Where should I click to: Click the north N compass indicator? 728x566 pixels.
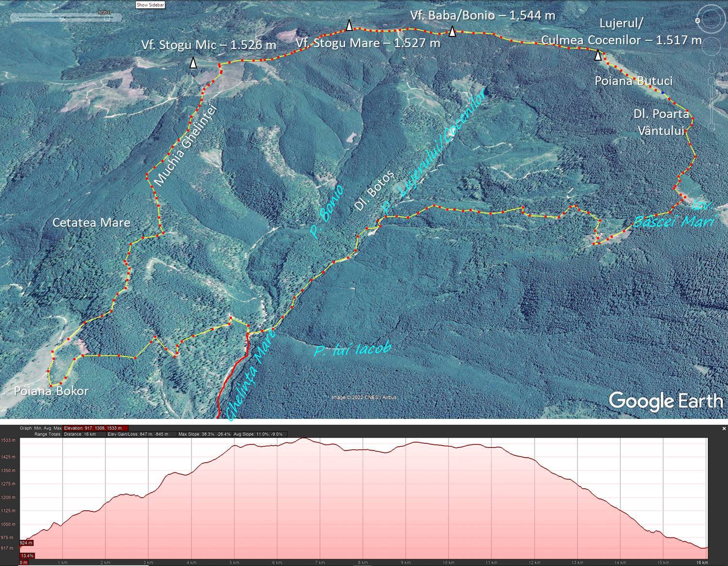pos(697,21)
